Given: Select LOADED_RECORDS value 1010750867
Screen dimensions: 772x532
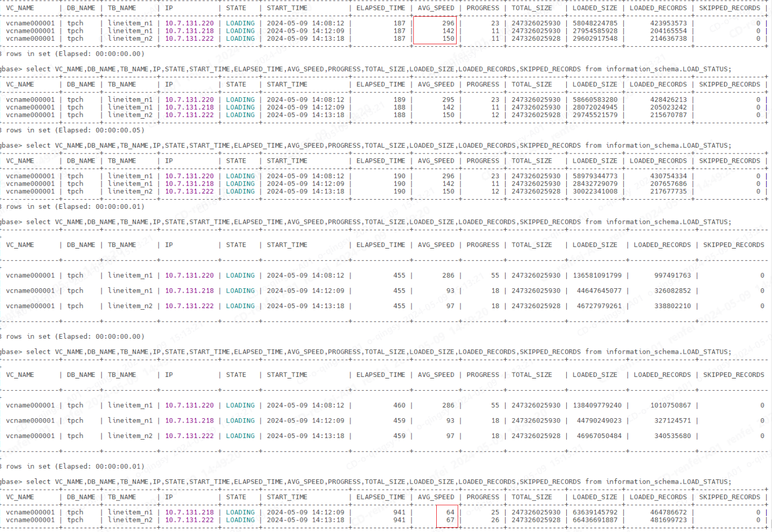Looking at the screenshot, I should 670,405.
